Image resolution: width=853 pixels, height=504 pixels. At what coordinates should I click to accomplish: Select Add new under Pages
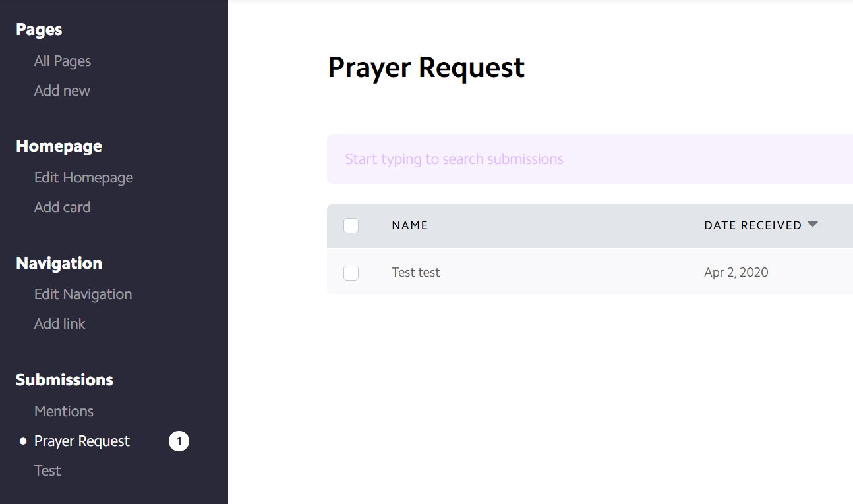pyautogui.click(x=62, y=91)
